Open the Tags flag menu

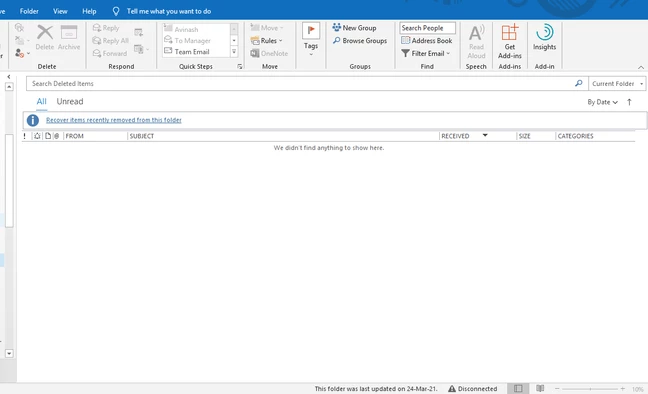click(311, 40)
